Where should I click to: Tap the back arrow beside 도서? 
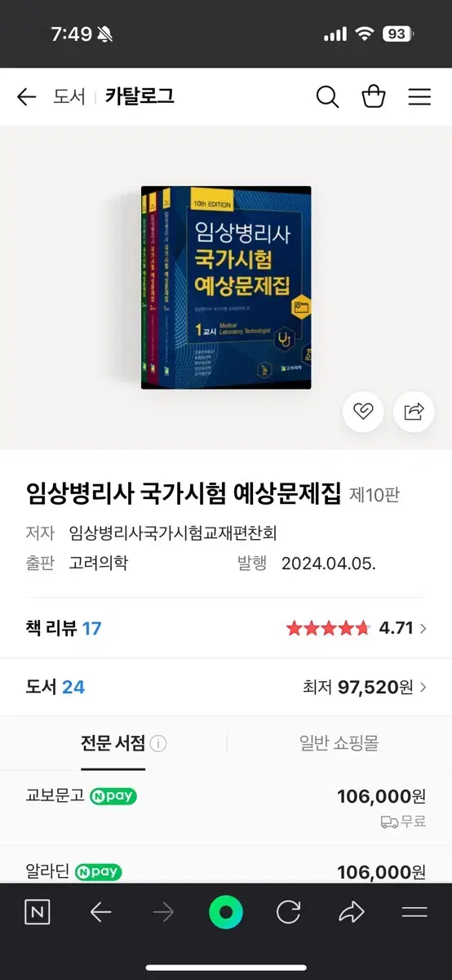click(x=27, y=97)
